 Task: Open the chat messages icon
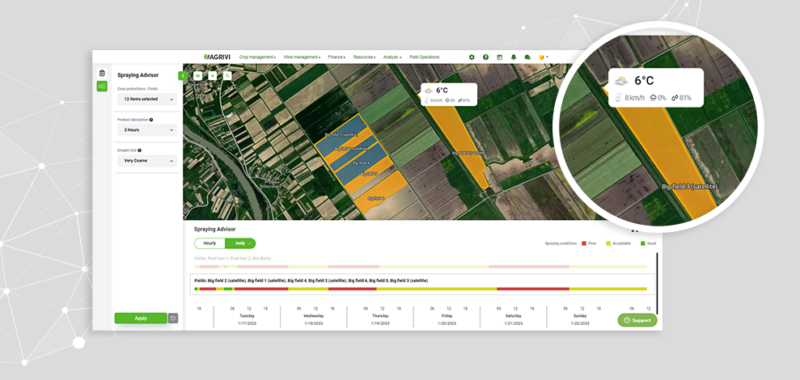point(528,57)
